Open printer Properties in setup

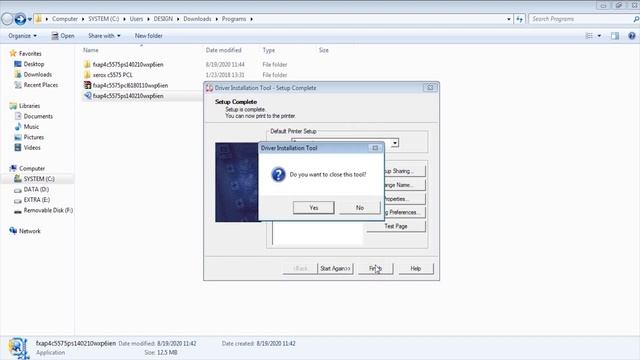point(404,199)
